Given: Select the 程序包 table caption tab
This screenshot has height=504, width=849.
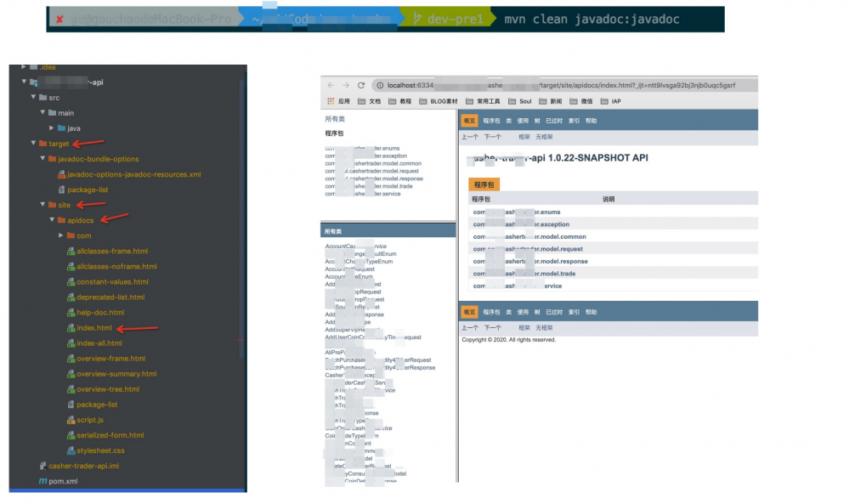Looking at the screenshot, I should point(484,184).
